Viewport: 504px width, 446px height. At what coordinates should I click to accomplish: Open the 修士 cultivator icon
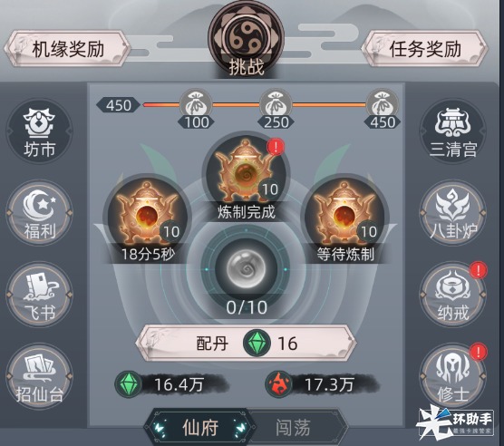click(453, 376)
